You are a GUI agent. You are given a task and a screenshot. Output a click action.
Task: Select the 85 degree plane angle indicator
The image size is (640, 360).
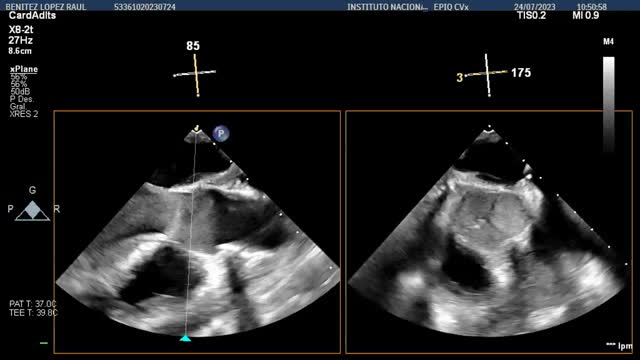pos(193,46)
